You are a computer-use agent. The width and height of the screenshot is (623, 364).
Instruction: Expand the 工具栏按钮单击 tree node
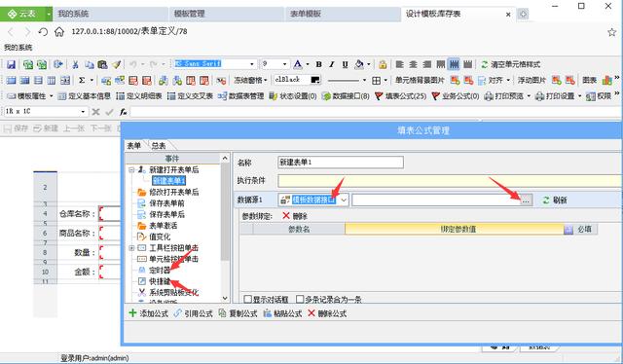[x=131, y=248]
